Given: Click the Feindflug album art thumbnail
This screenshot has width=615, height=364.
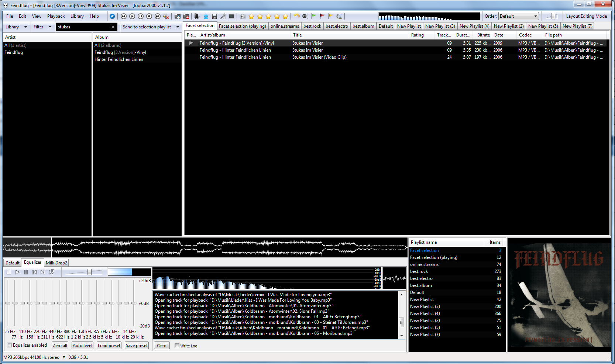Looking at the screenshot, I should pyautogui.click(x=559, y=295).
